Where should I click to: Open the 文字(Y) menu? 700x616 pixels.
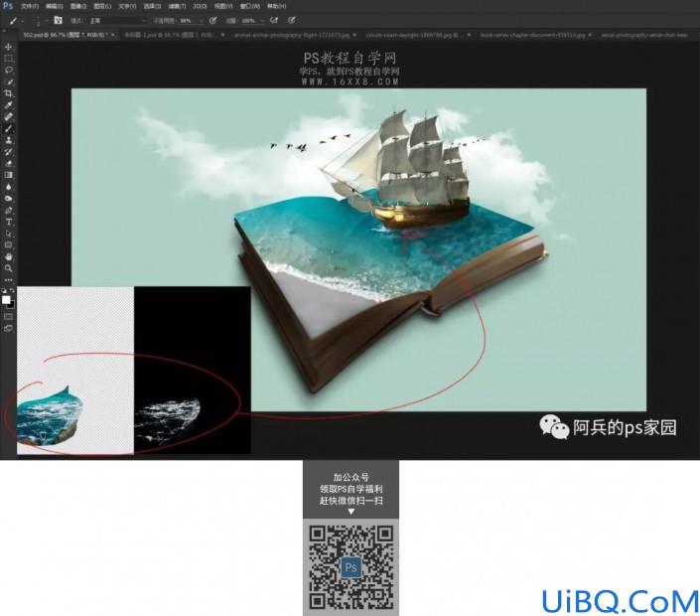coord(127,6)
